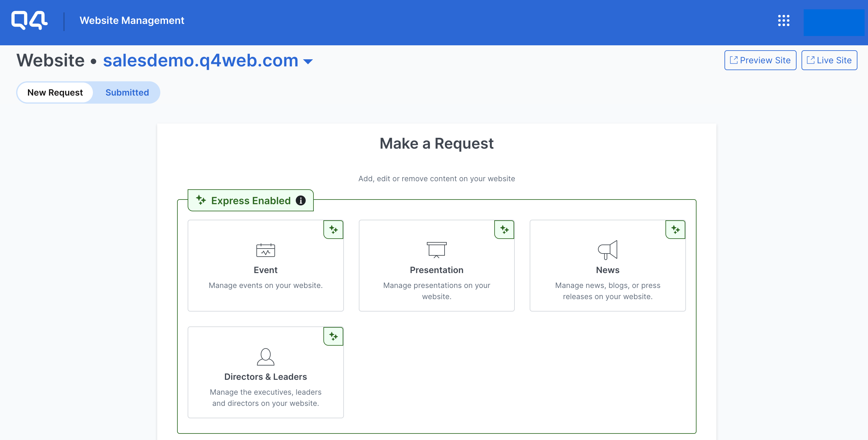Screen dimensions: 868x440
Task: Select the Presentation screen icon
Action: coord(436,250)
